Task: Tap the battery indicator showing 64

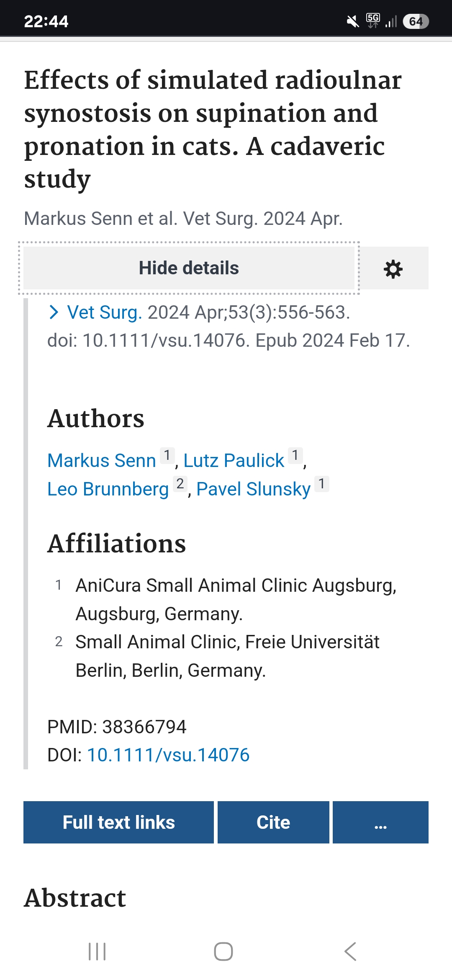Action: [x=416, y=21]
